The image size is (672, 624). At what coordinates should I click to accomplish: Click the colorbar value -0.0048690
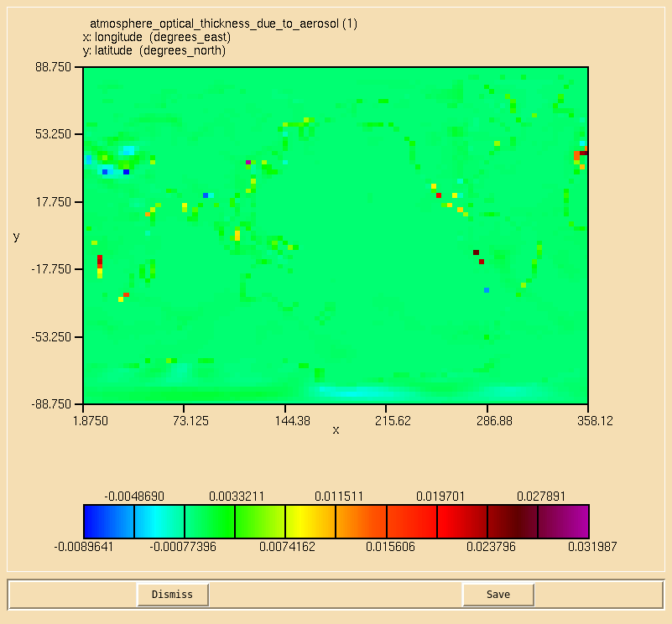coord(134,497)
